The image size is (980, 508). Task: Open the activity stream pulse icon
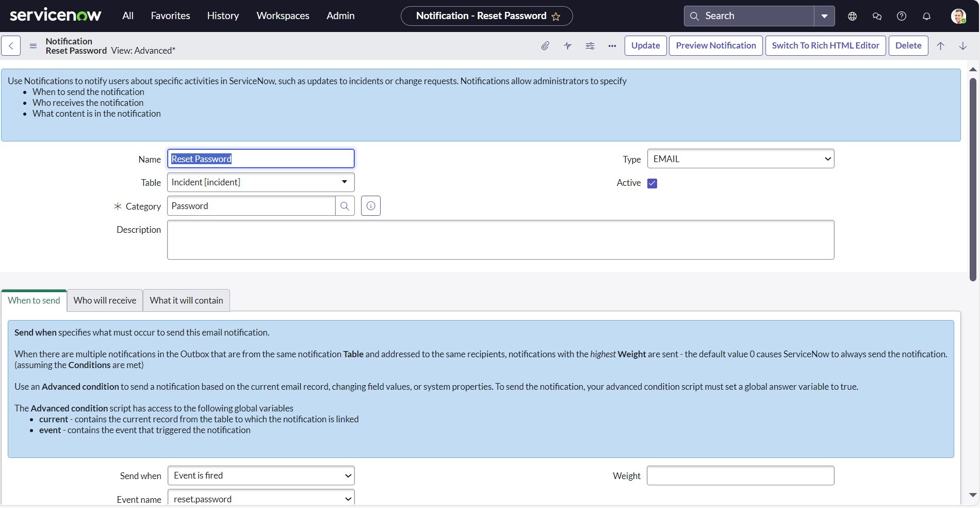(x=568, y=45)
